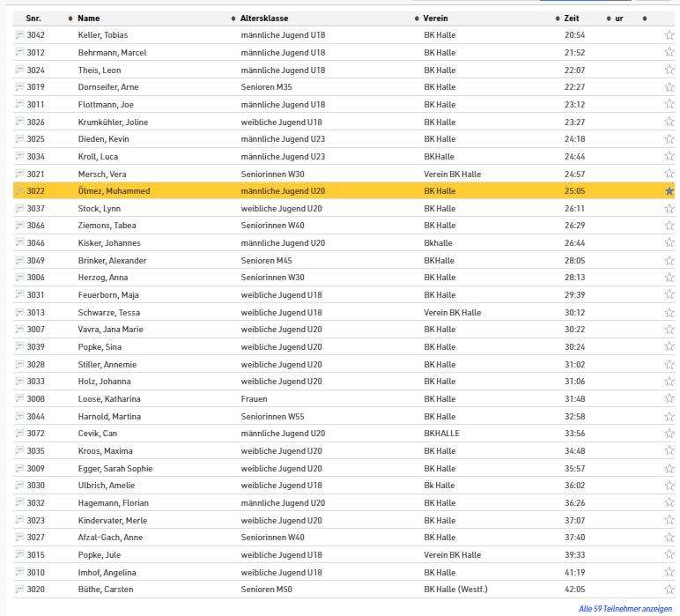Sort the table by the Snr. column
This screenshot has width=680, height=616.
click(33, 19)
